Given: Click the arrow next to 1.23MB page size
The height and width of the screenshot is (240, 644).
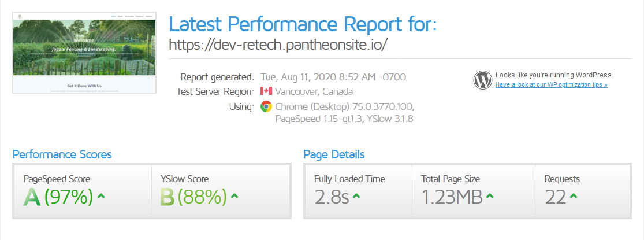Looking at the screenshot, I should [490, 197].
